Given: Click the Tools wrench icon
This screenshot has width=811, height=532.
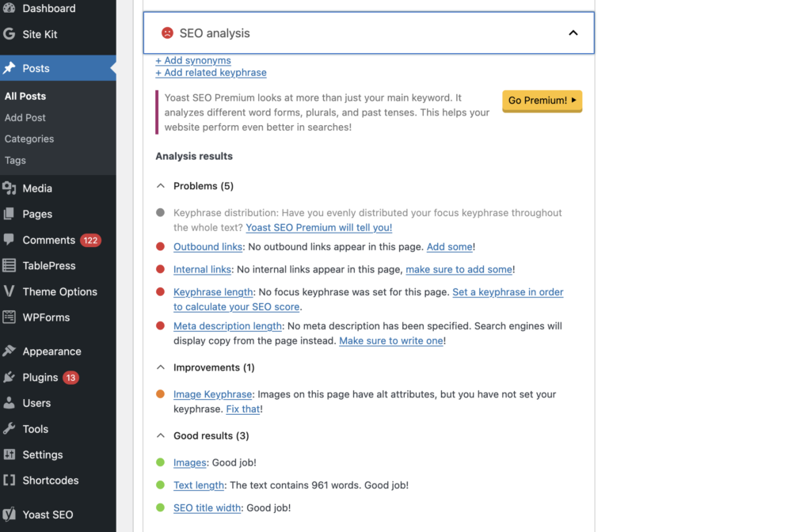Looking at the screenshot, I should [9, 428].
